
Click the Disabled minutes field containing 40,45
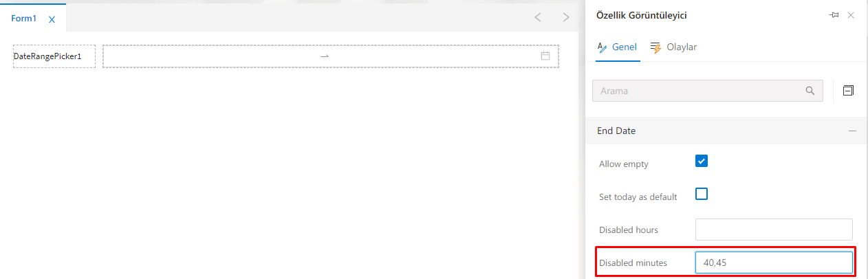click(x=774, y=263)
